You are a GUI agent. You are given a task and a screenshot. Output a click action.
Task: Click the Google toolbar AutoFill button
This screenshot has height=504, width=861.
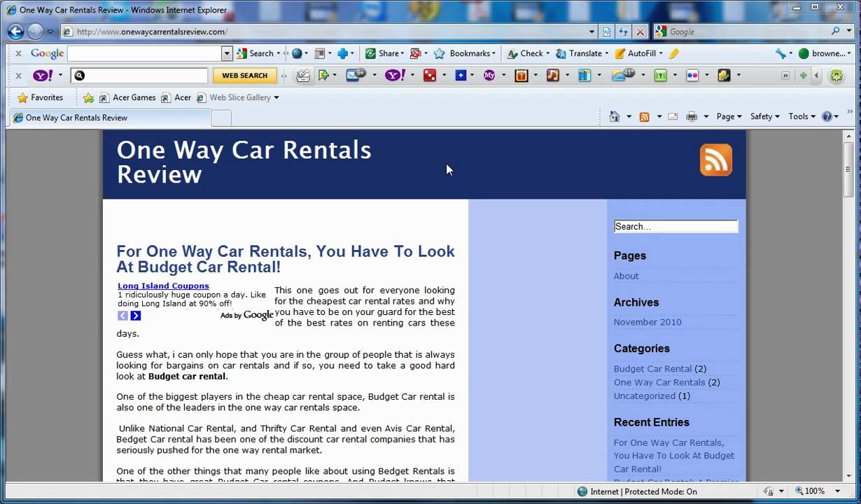point(636,53)
